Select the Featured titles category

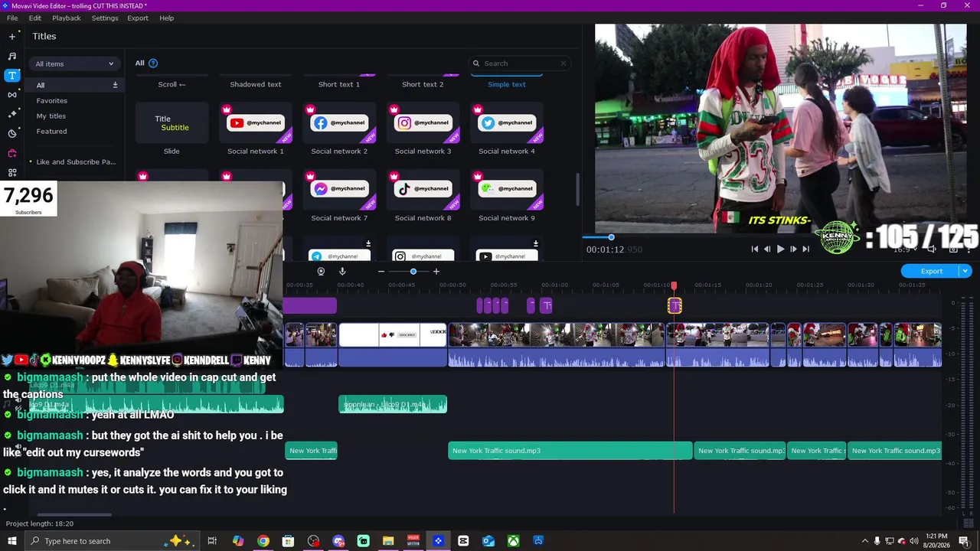(x=52, y=131)
